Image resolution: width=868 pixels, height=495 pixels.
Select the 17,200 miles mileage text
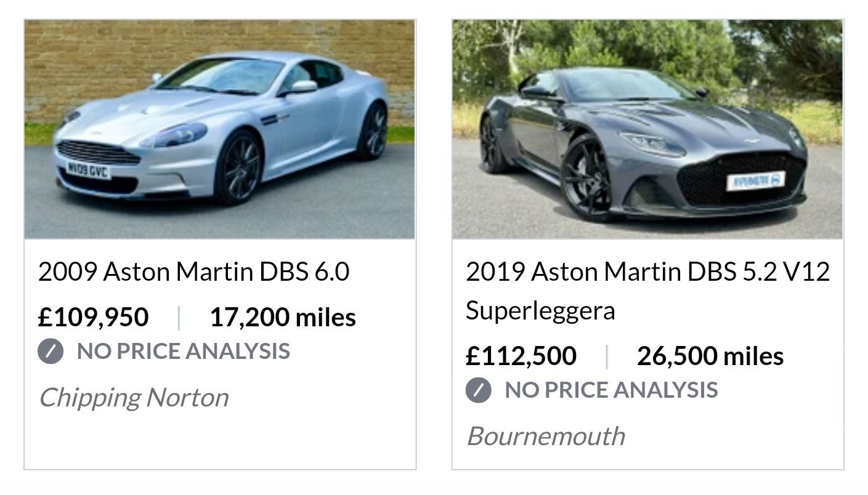283,318
